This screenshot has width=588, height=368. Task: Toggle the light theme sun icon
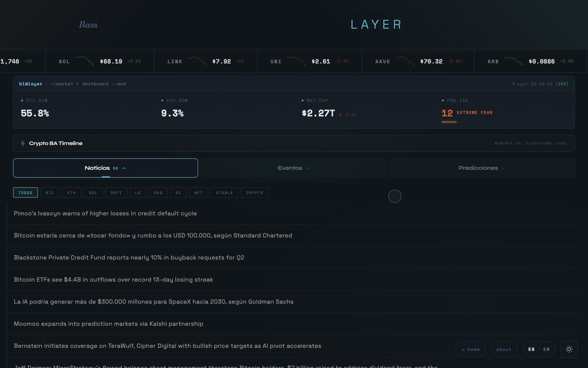569,349
